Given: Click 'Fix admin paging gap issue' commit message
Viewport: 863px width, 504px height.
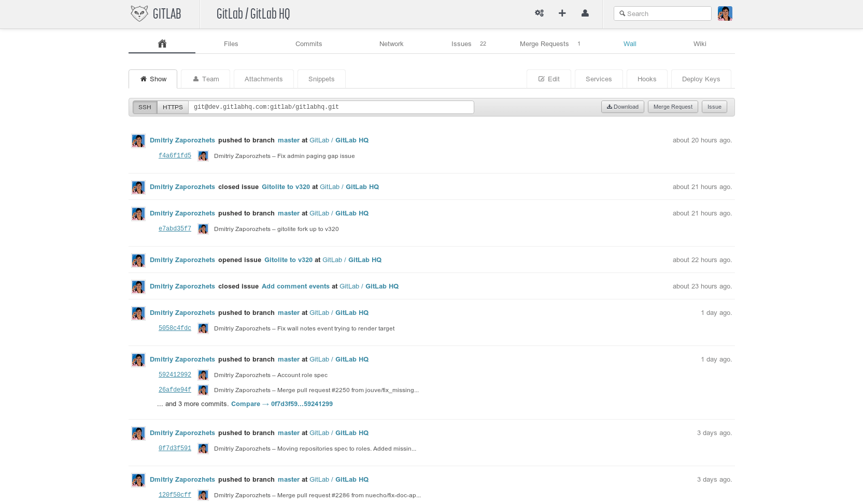Looking at the screenshot, I should pos(316,156).
